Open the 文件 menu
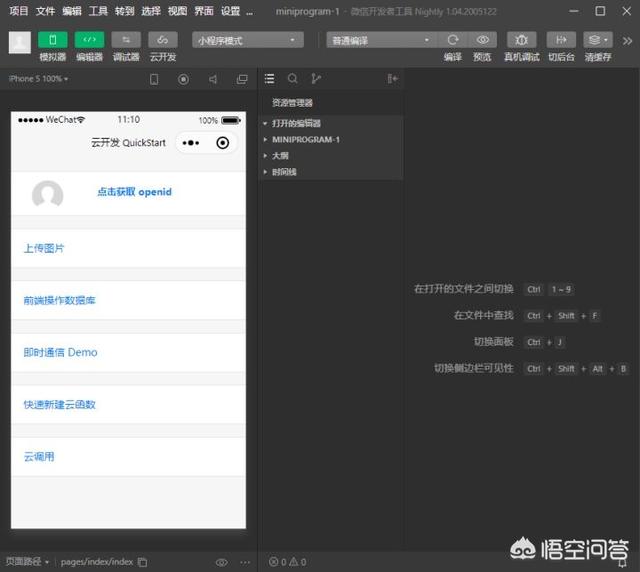Viewport: 640px width, 572px height. click(45, 11)
